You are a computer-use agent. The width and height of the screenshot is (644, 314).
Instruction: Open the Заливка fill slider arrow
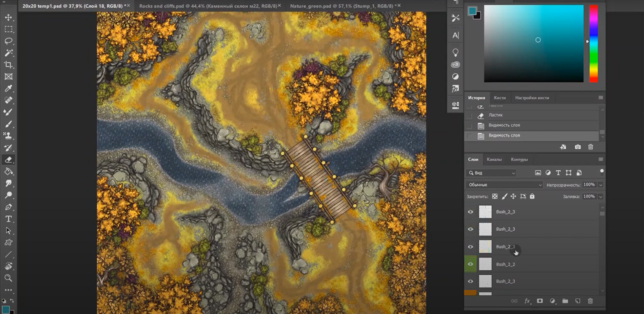click(x=601, y=196)
